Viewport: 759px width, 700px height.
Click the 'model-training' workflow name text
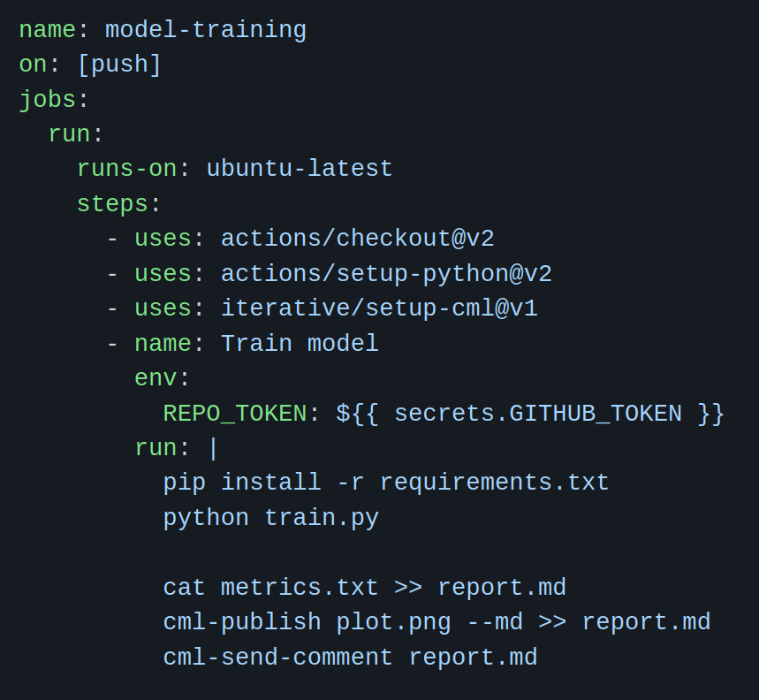tap(206, 30)
